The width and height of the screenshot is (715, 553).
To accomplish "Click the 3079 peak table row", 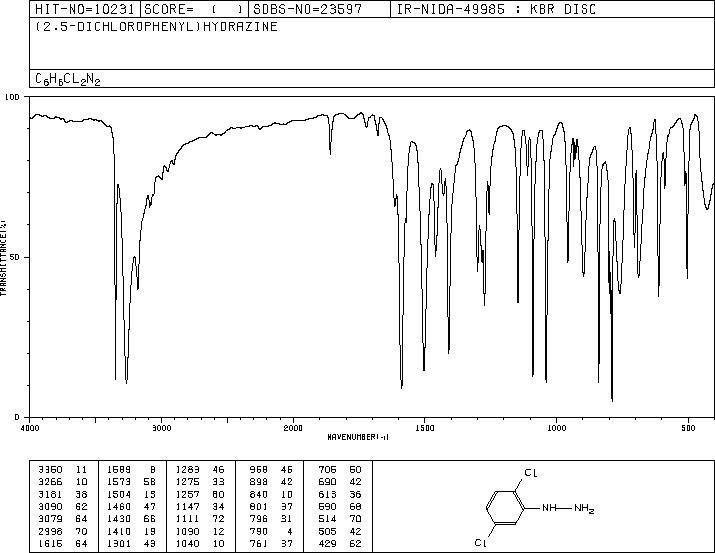I will pos(63,519).
